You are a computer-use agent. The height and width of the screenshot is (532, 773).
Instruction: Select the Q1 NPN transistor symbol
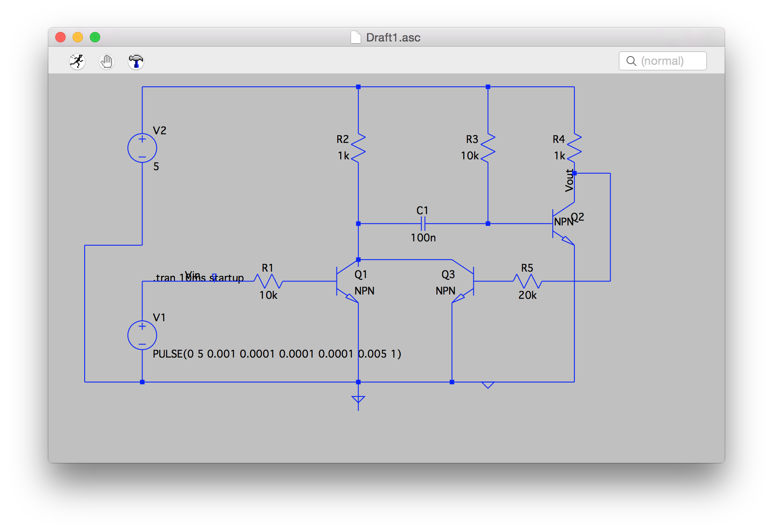(x=347, y=282)
